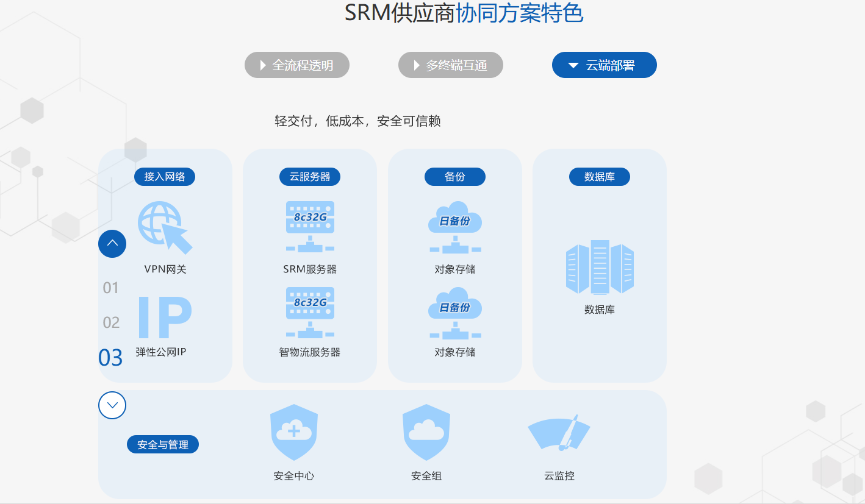Select the 云端部署 tab

(605, 65)
